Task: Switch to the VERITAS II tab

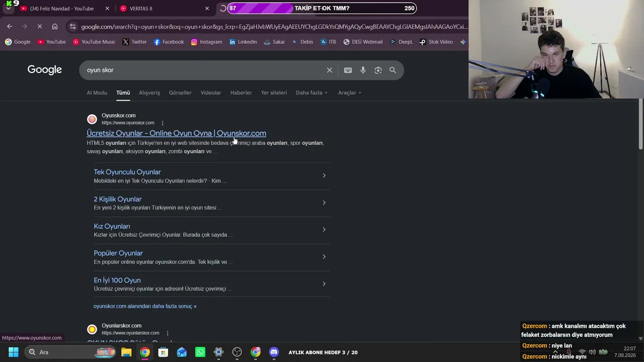Action: click(x=165, y=9)
